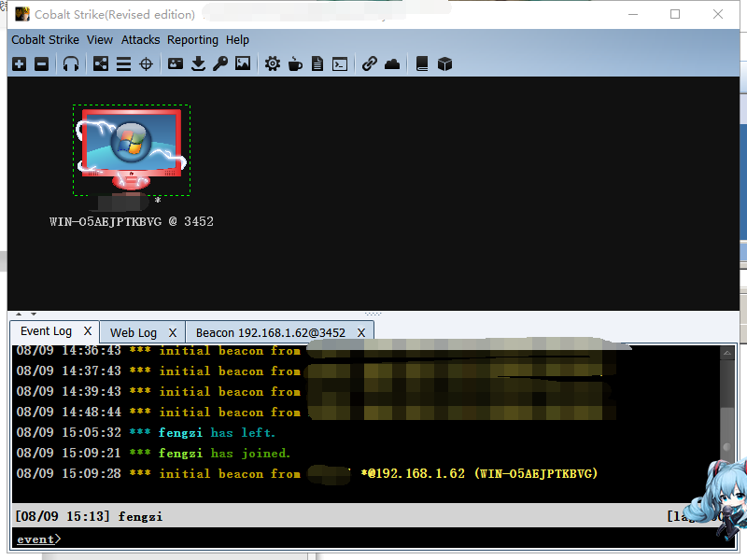Maximize the Cobalt Strike window
Image resolution: width=747 pixels, height=560 pixels.
[675, 14]
